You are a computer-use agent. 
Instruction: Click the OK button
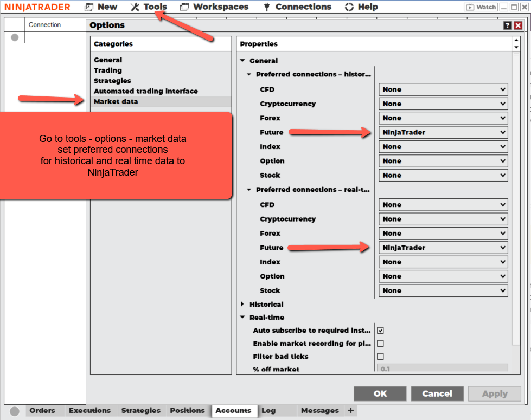pos(380,393)
